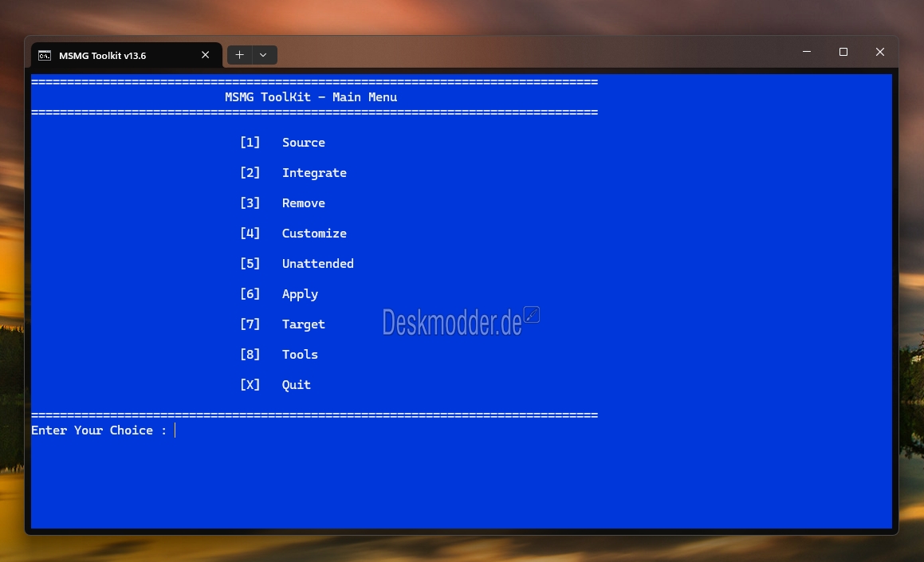Click the terminal icon on the MSMG Toolkit tab
This screenshot has width=924, height=562.
pos(44,55)
